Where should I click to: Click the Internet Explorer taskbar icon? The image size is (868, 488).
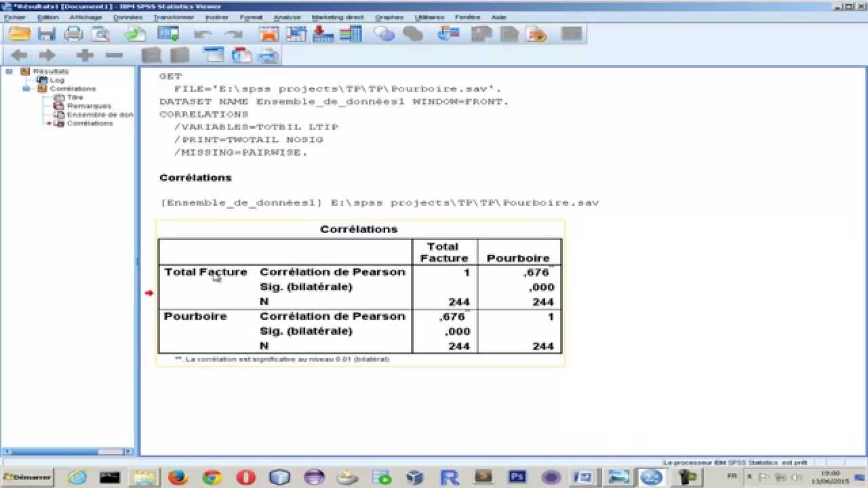[77, 477]
